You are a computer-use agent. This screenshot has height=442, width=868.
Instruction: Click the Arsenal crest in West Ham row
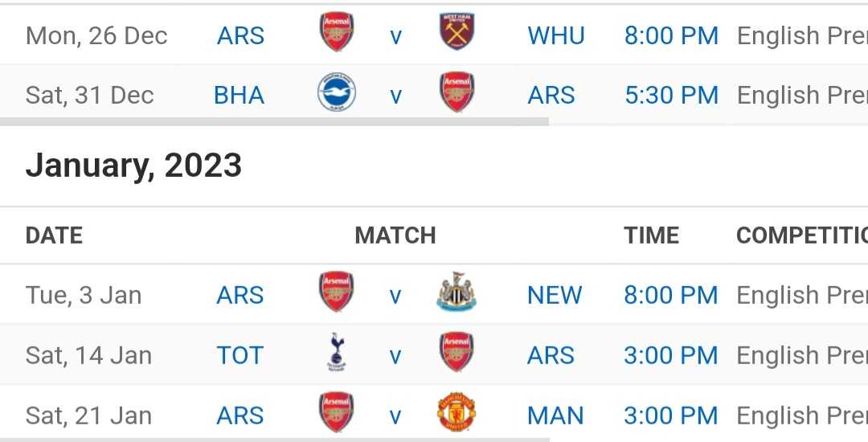click(x=336, y=31)
